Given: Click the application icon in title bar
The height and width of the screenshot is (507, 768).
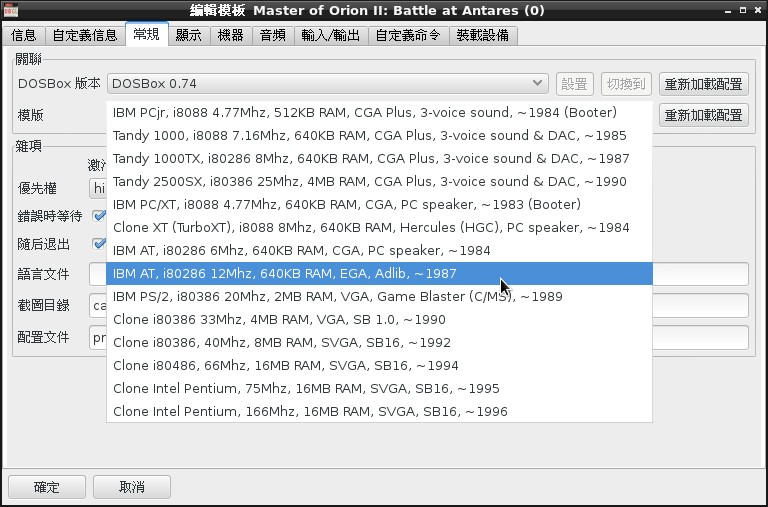Looking at the screenshot, I should pyautogui.click(x=11, y=10).
